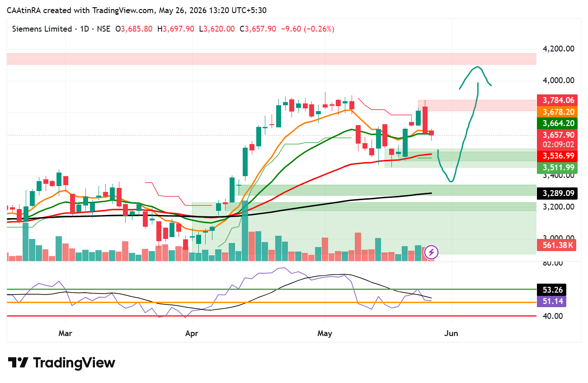Click the TradingView logo at bottom

pyautogui.click(x=61, y=363)
